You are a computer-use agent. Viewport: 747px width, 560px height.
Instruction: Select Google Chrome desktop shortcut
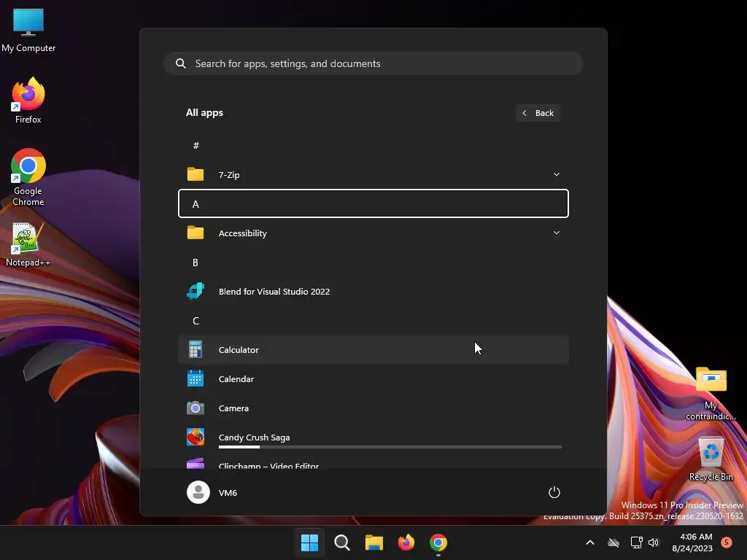pos(28,177)
